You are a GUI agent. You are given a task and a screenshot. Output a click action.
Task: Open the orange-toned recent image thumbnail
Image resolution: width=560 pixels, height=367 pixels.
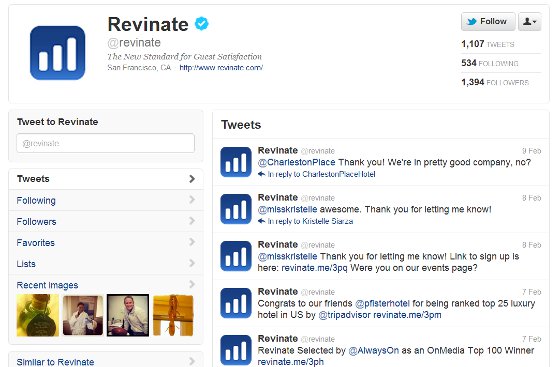click(173, 315)
